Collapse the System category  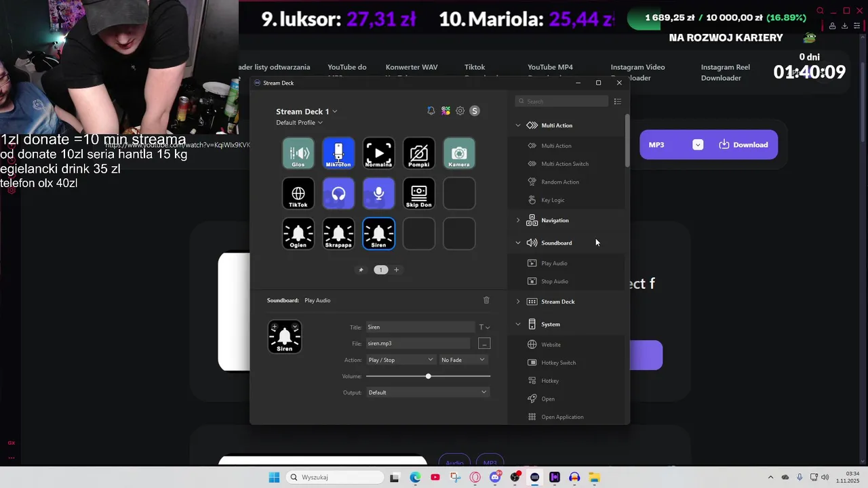point(518,324)
